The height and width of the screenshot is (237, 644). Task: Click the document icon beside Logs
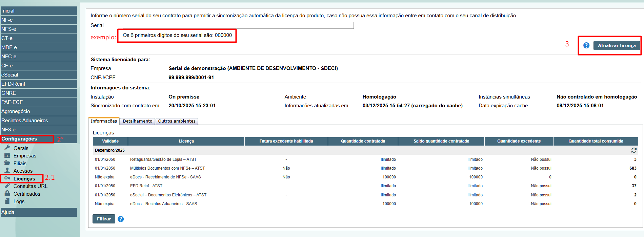(x=7, y=201)
